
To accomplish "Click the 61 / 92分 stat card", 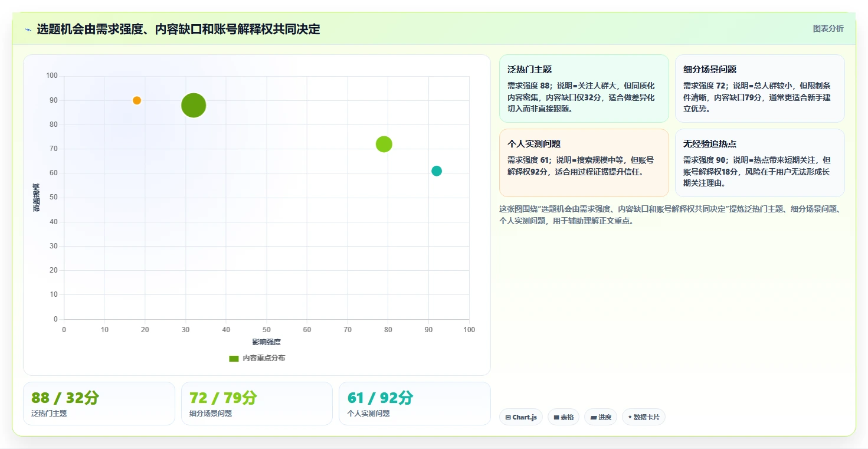I will click(415, 404).
